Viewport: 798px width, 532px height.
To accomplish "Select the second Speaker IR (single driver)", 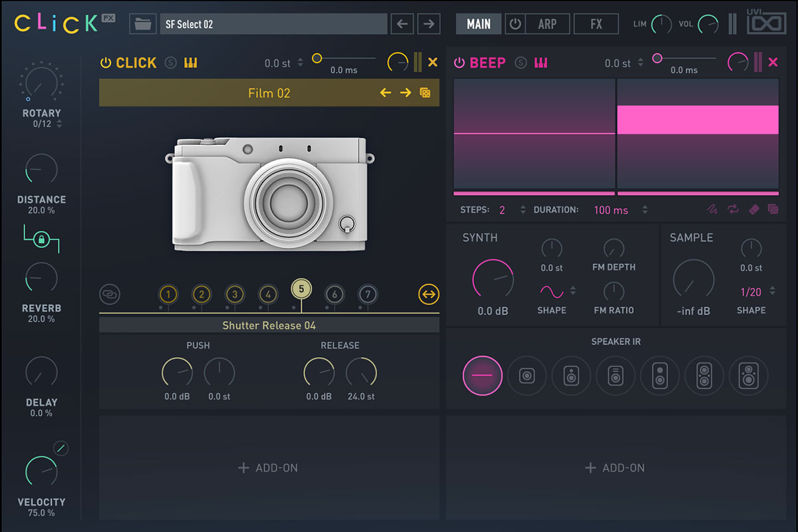I will pyautogui.click(x=527, y=376).
